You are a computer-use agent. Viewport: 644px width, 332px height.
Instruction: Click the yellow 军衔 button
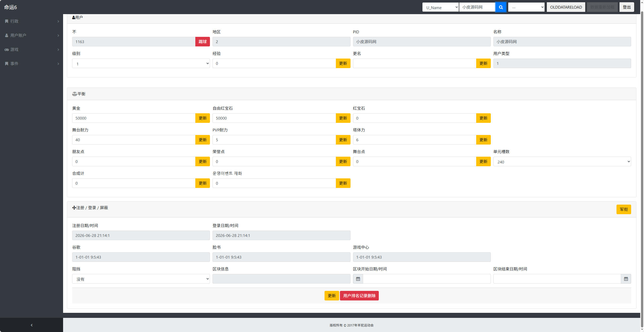coord(624,209)
